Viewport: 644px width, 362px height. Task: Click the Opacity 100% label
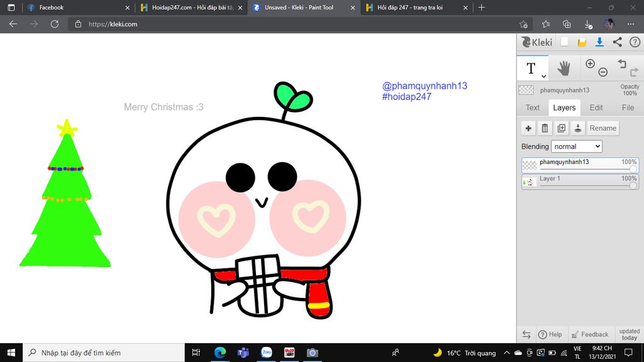coord(630,90)
